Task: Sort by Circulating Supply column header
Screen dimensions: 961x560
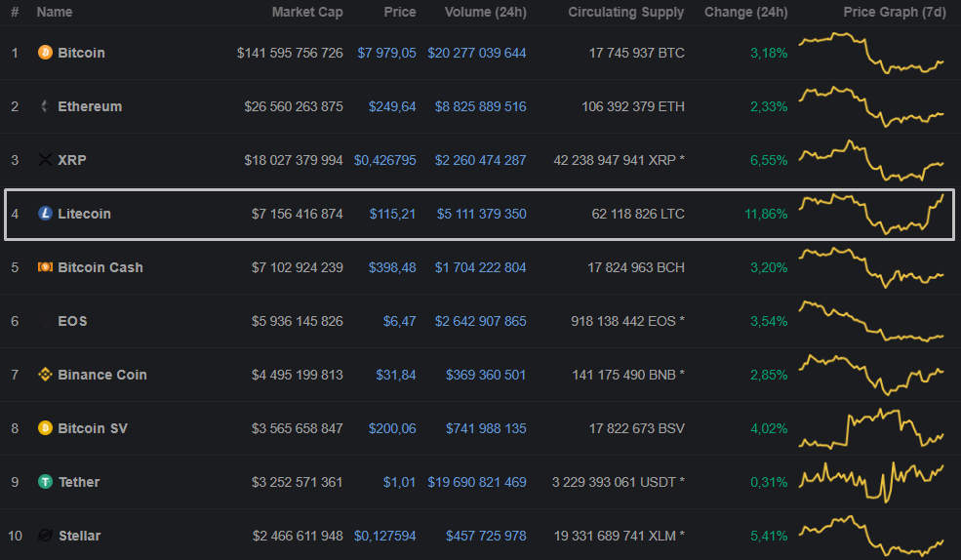Action: 625,12
